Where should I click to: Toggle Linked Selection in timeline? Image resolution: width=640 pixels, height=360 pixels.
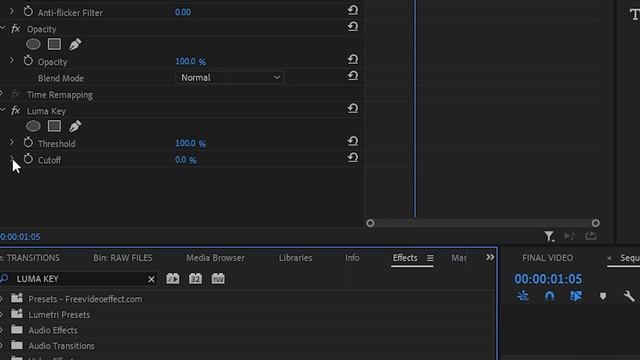tap(576, 296)
